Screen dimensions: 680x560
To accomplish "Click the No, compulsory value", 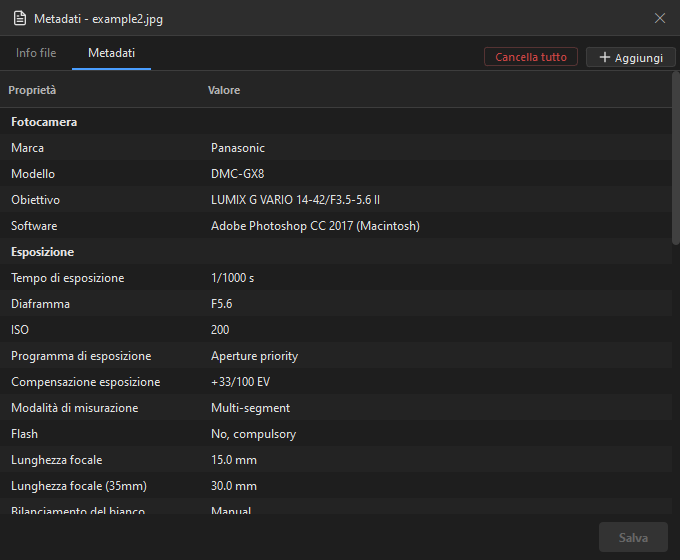I will point(254,434).
